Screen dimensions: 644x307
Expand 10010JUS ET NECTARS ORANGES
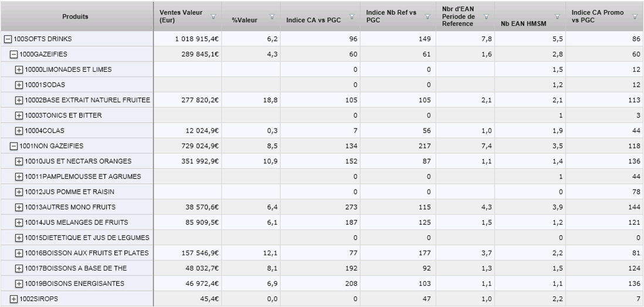click(19, 161)
